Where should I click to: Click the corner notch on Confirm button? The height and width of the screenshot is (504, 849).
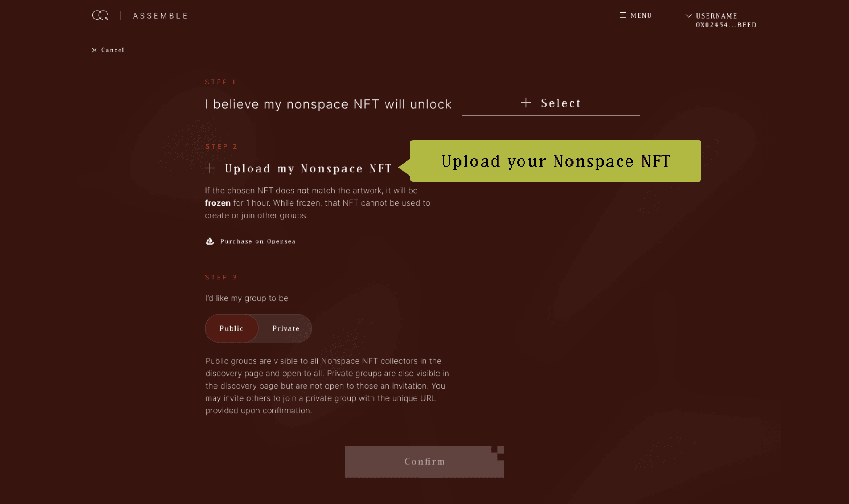[x=498, y=452]
